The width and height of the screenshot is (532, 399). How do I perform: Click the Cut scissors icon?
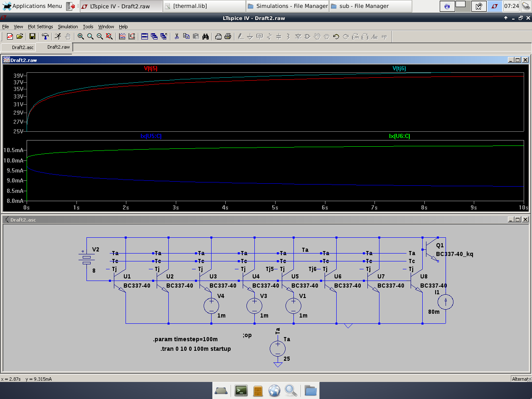[177, 37]
